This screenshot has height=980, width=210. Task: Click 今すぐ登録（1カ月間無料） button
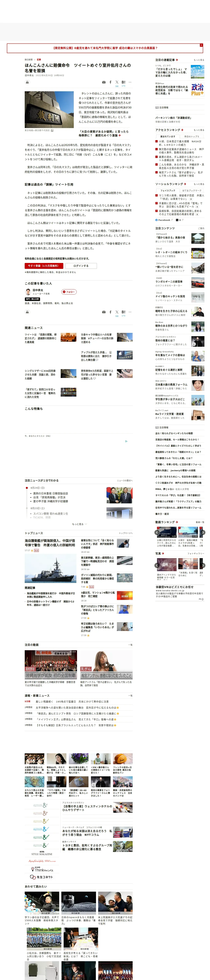(44, 266)
